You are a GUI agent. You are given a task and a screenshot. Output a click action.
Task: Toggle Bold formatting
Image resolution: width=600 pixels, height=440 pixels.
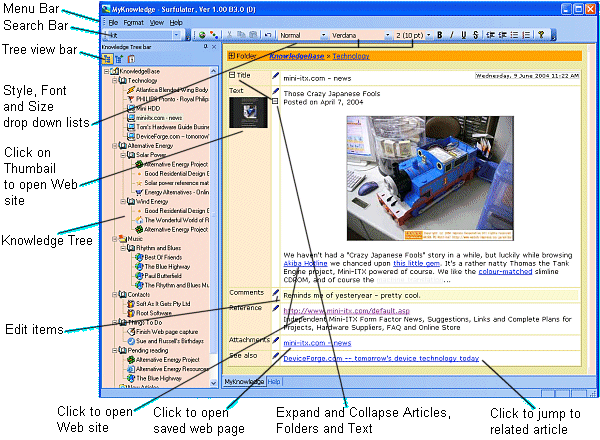[440, 35]
